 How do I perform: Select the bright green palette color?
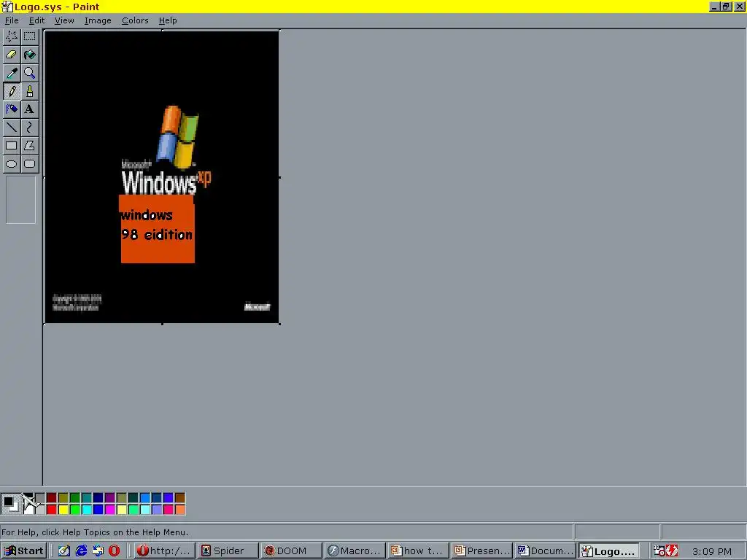[x=75, y=510]
